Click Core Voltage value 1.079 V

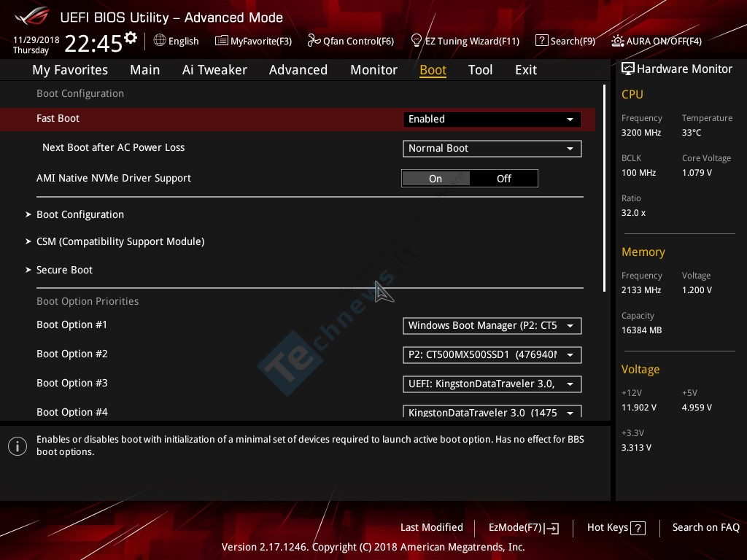pyautogui.click(x=697, y=173)
